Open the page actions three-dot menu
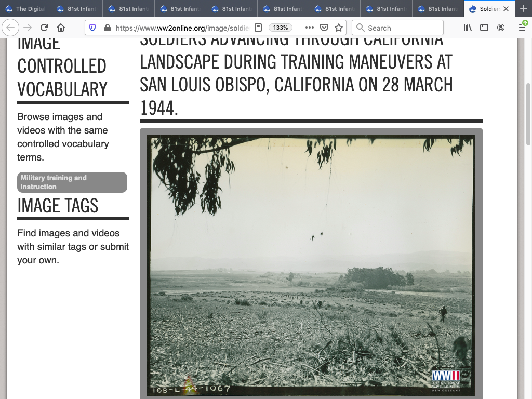This screenshot has width=532, height=399. [x=309, y=28]
